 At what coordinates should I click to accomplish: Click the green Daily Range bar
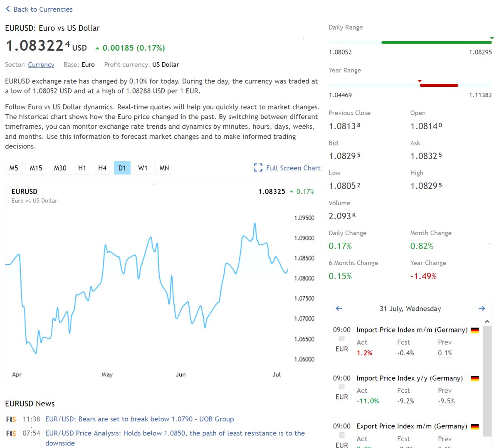tap(437, 42)
